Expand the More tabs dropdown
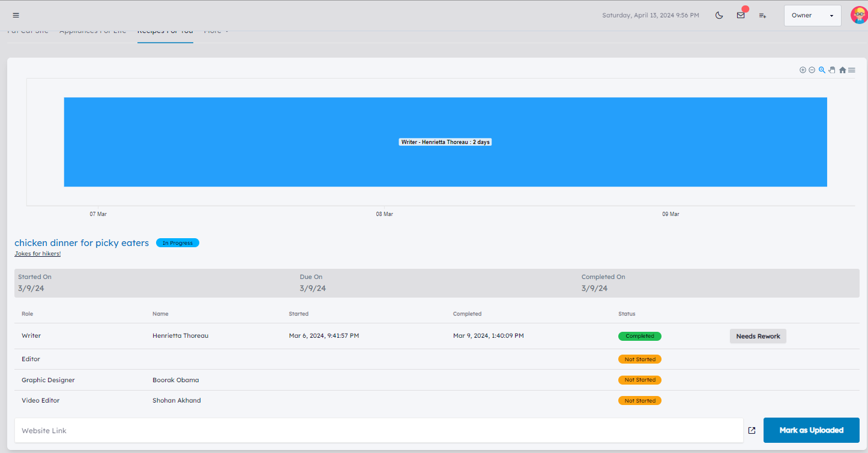 [216, 31]
